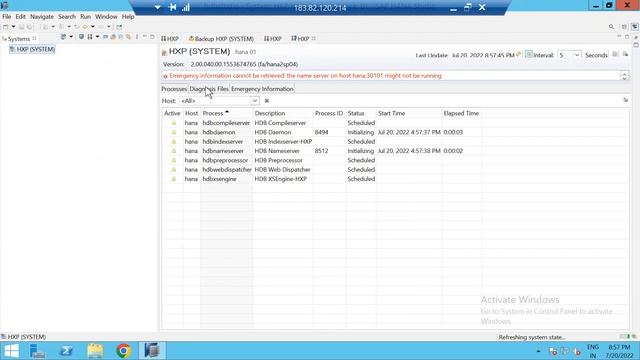
Task: Open the Help menu
Action: [128, 17]
